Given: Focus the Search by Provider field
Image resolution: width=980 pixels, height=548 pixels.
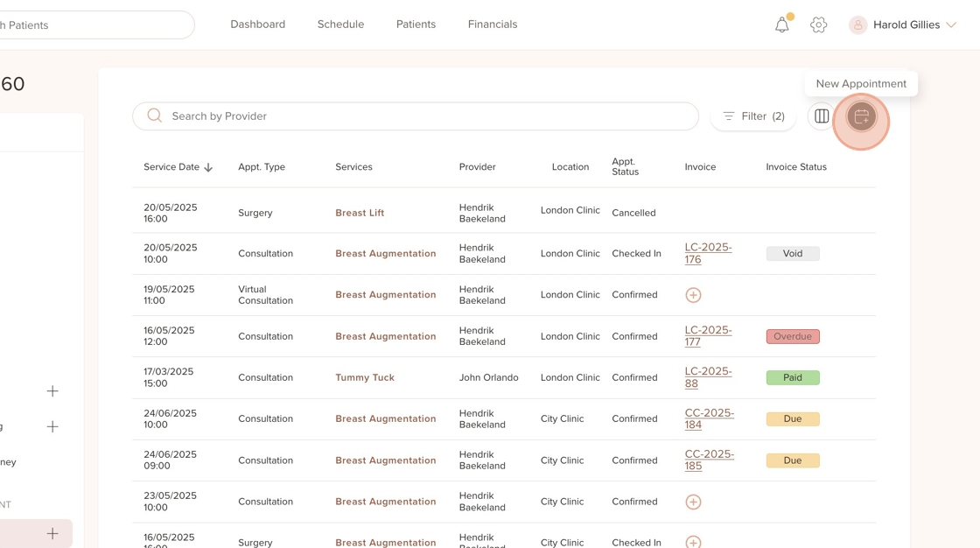Looking at the screenshot, I should pos(429,116).
